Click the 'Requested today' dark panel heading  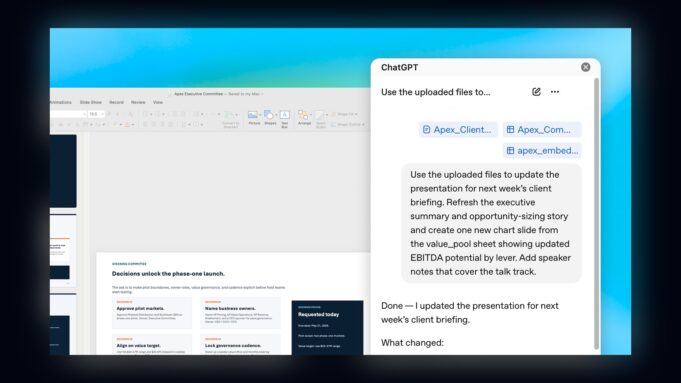coord(318,314)
